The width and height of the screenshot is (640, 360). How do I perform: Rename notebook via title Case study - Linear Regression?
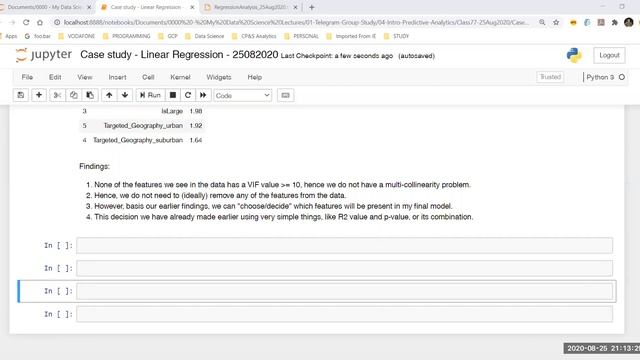pos(179,55)
